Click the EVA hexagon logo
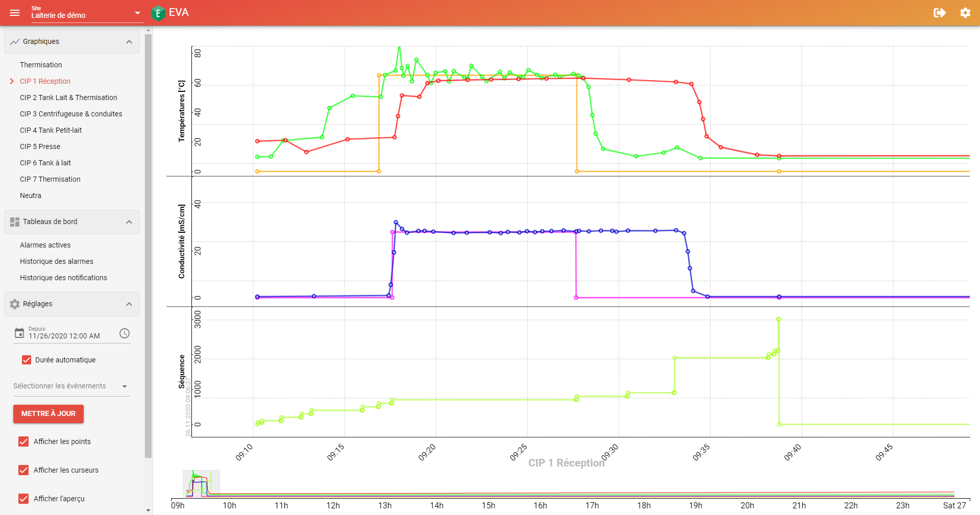980x515 pixels. (x=158, y=13)
